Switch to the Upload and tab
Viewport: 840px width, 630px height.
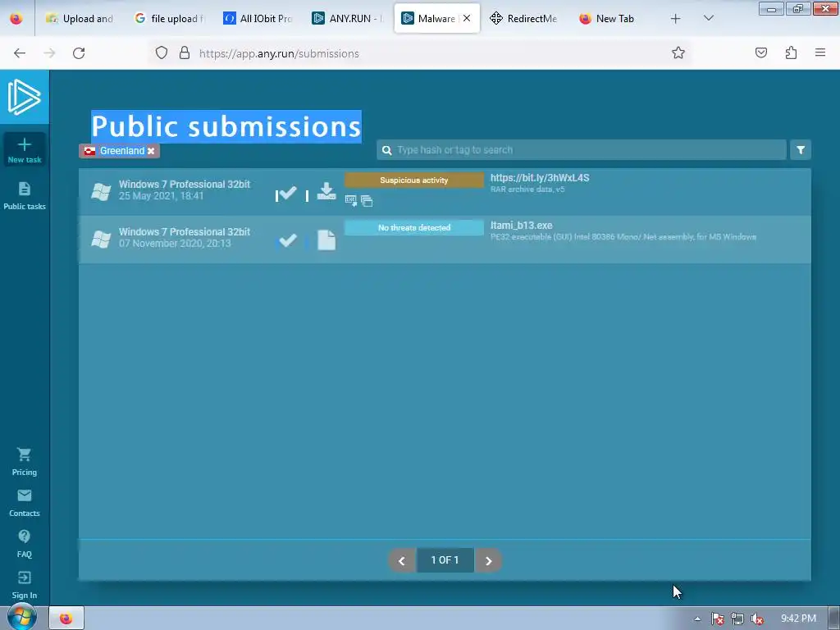(x=80, y=19)
